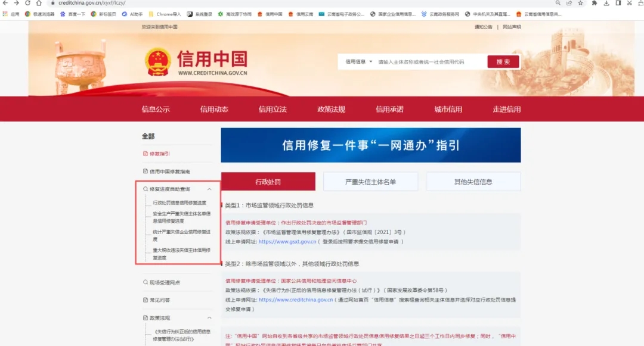Select the 其他失信信息 tab
Screen dimensions: 644x346
pos(473,182)
